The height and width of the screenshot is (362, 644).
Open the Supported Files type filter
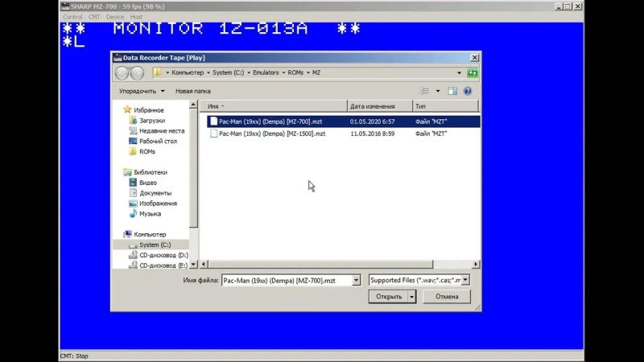point(419,280)
